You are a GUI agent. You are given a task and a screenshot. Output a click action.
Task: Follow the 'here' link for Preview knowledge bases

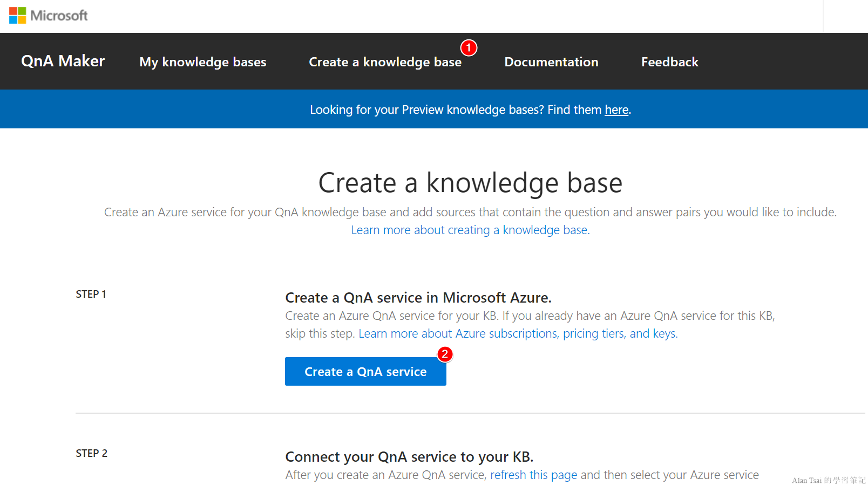coord(616,109)
